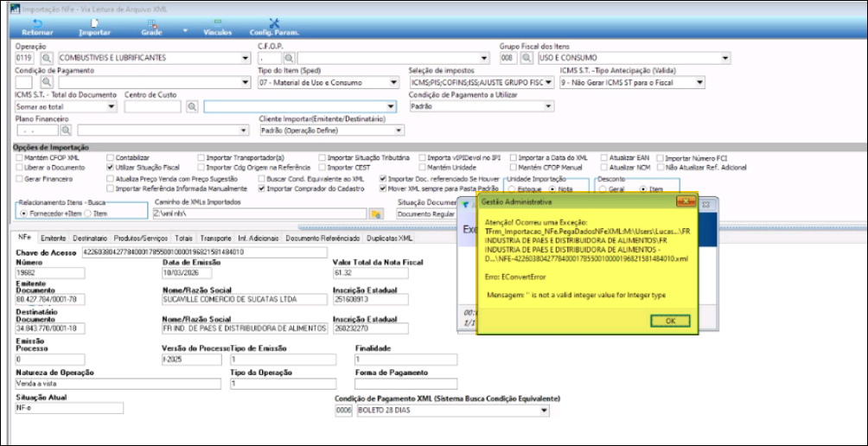
Task: Open the Grade toolbar icon
Action: tap(152, 23)
